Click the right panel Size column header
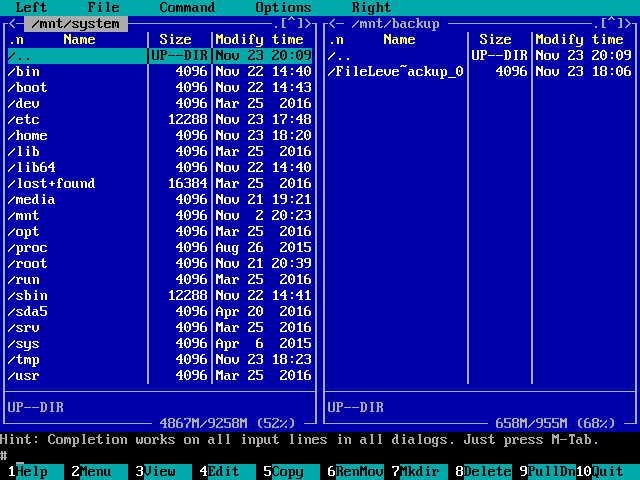The image size is (640, 480). pos(495,40)
